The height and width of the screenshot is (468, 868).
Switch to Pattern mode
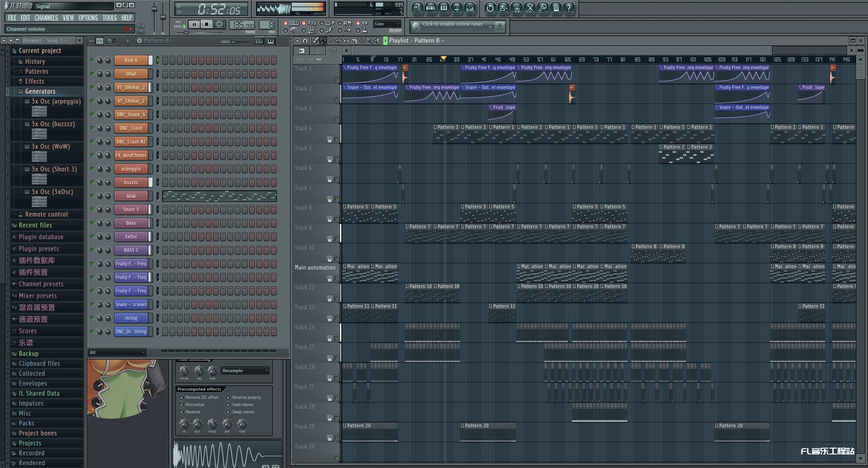pyautogui.click(x=184, y=22)
